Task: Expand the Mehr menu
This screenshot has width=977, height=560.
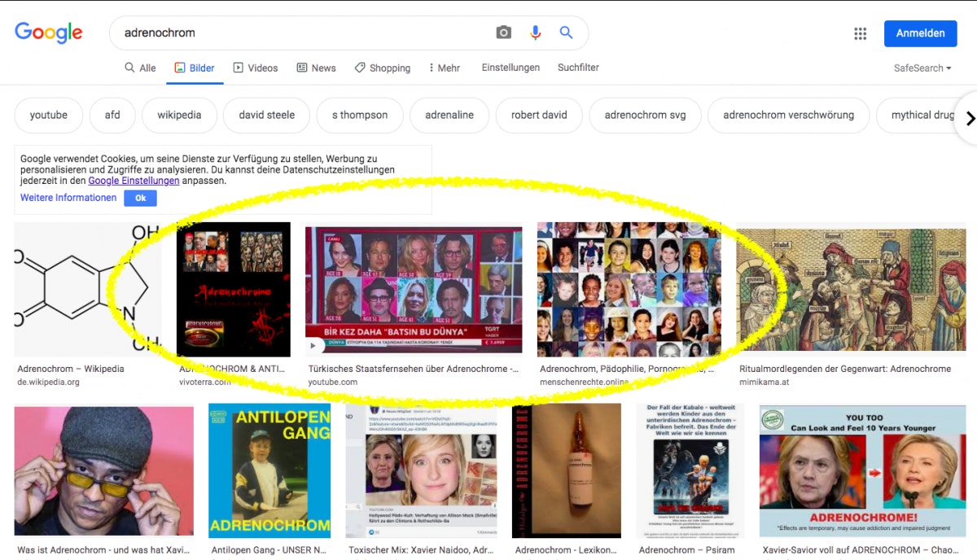Action: point(444,68)
